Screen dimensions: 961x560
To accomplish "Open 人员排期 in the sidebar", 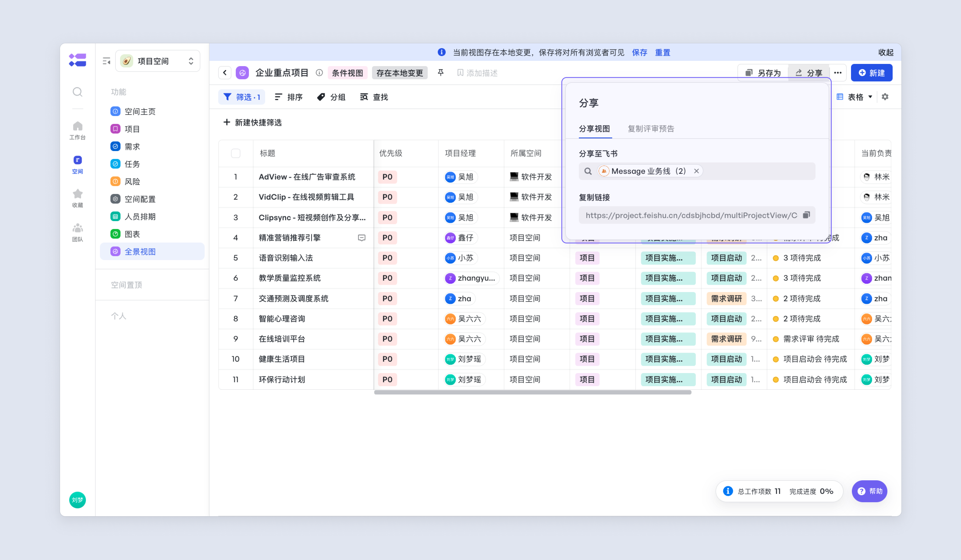I will [152, 216].
